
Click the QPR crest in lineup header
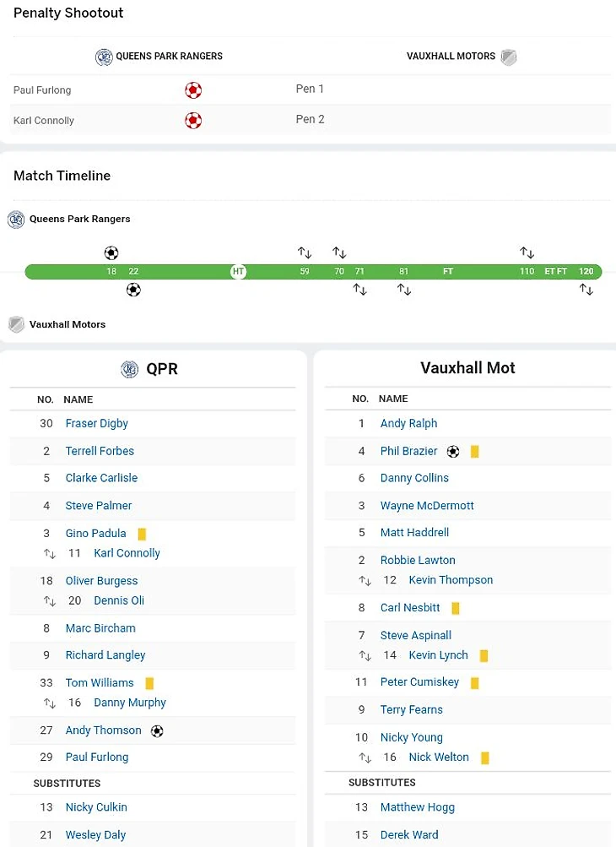[x=129, y=369]
